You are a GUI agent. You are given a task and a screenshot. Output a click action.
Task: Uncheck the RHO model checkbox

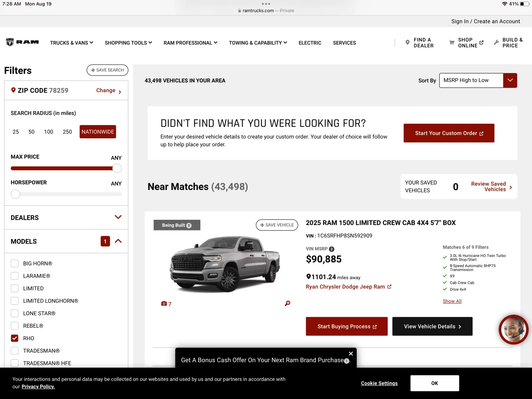click(15, 338)
